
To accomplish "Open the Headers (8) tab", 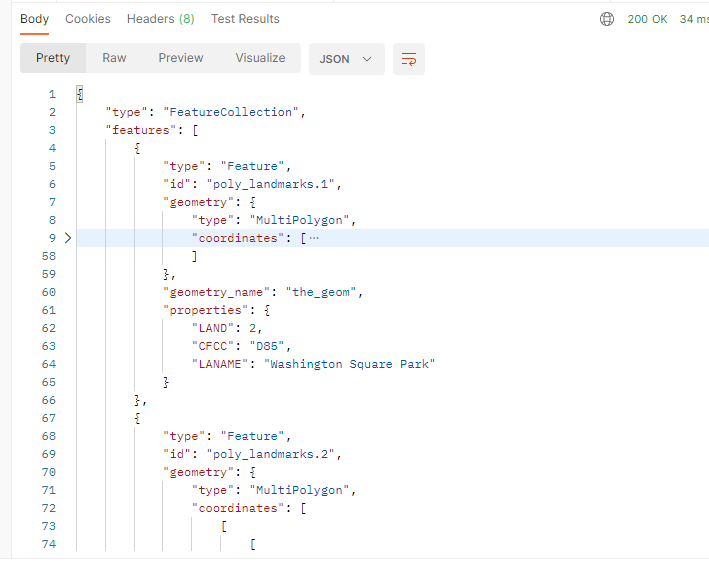I will pos(160,19).
